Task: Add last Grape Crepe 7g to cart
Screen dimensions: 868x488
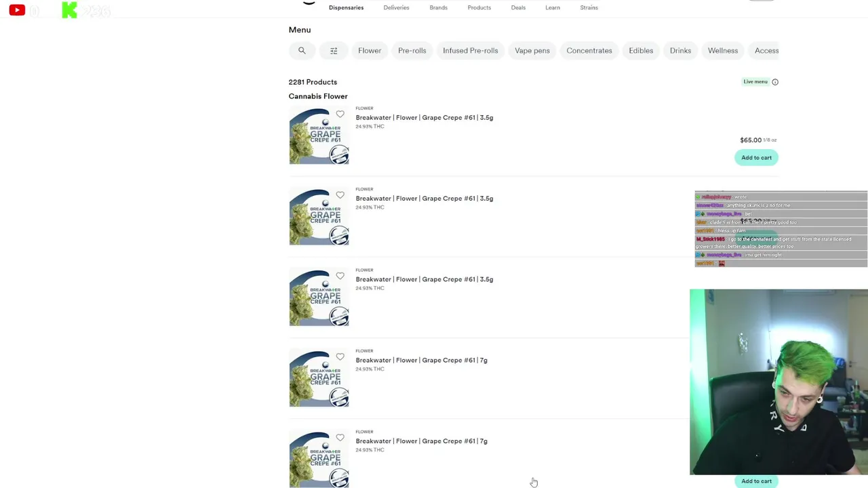Action: click(756, 481)
